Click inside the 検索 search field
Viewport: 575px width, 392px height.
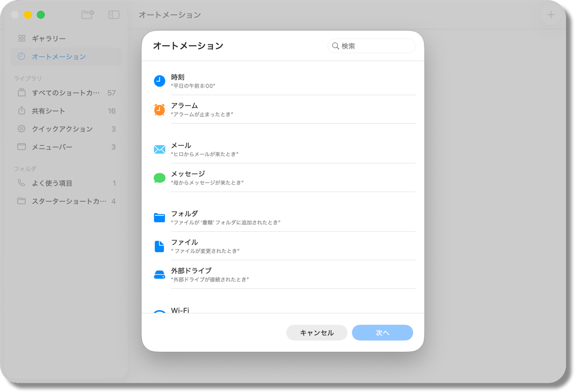coord(371,46)
